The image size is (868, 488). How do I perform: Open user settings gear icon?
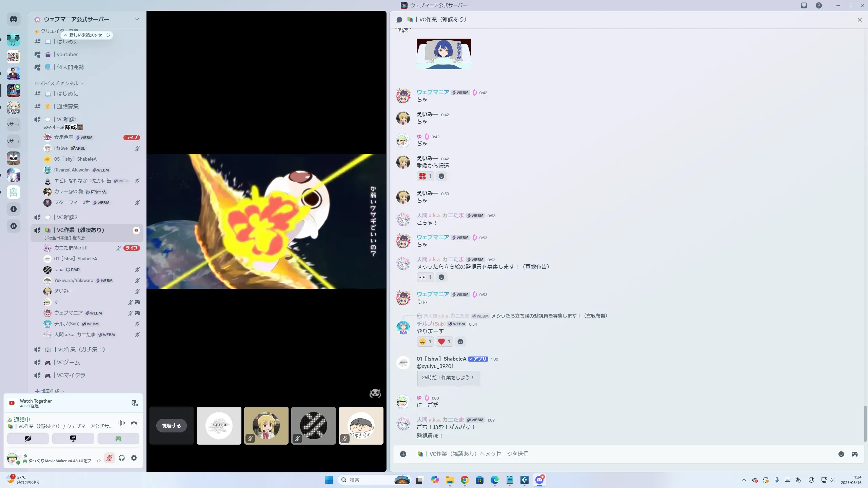pos(134,458)
